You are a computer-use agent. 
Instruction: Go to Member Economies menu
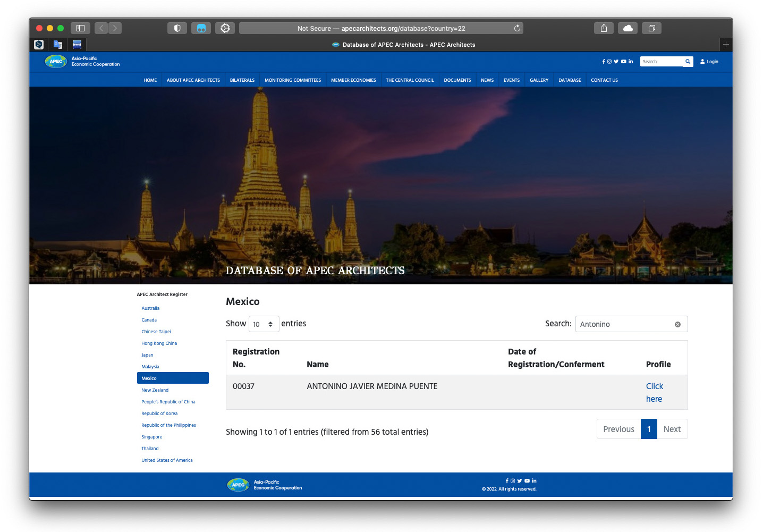[x=353, y=80]
